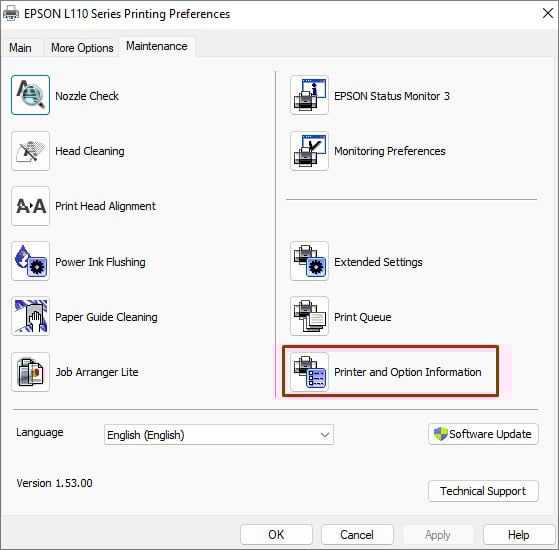The image size is (559, 550).
Task: Open EPSON Status Monitor 3 icon
Action: [309, 95]
